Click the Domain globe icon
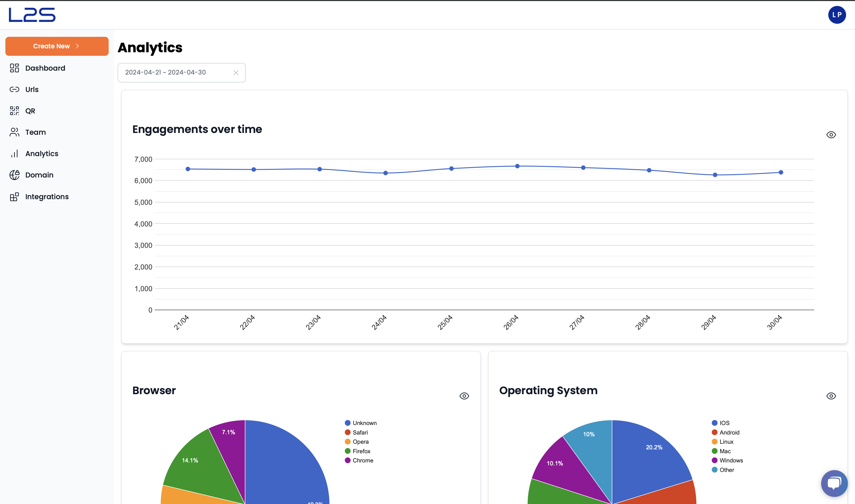This screenshot has height=504, width=855. [14, 175]
